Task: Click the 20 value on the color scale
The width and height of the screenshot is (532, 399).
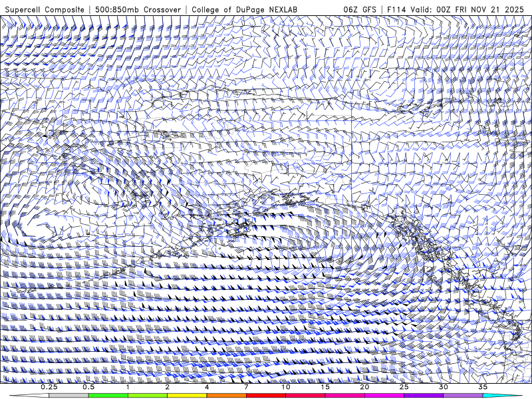Action: click(x=364, y=387)
